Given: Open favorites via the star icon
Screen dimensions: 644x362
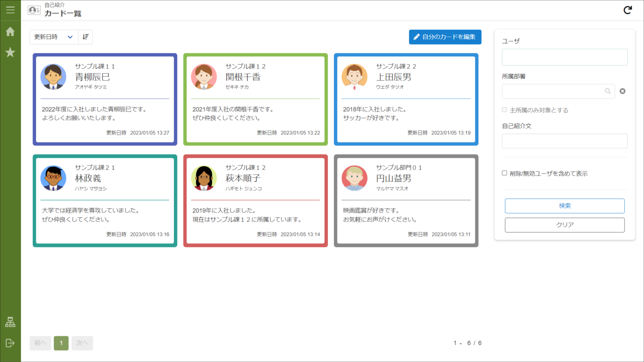Looking at the screenshot, I should click(10, 52).
